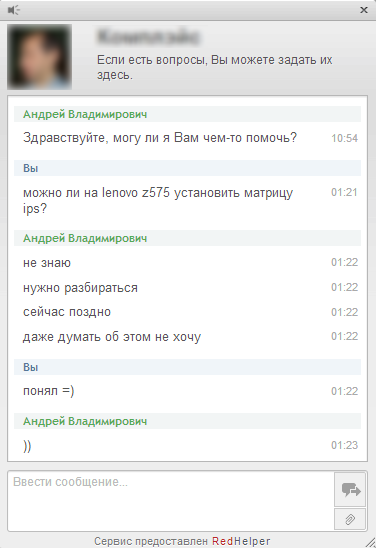Image resolution: width=376 pixels, height=548 pixels.
Task: Click the last message '))'
Action: (x=27, y=446)
